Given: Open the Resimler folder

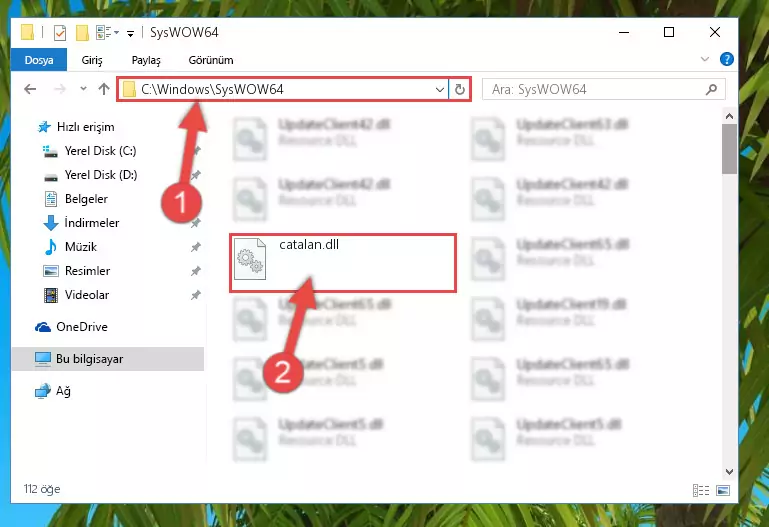Looking at the screenshot, I should point(87,271).
